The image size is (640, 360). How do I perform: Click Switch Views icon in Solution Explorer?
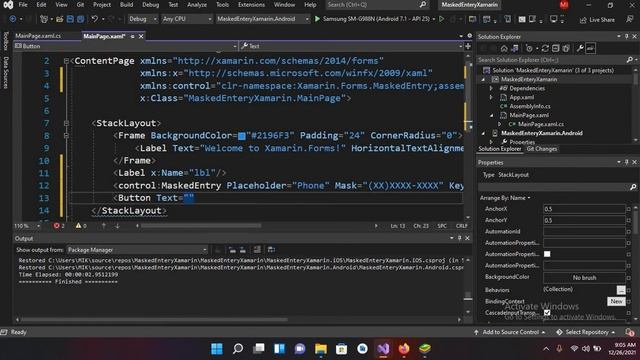[515, 49]
